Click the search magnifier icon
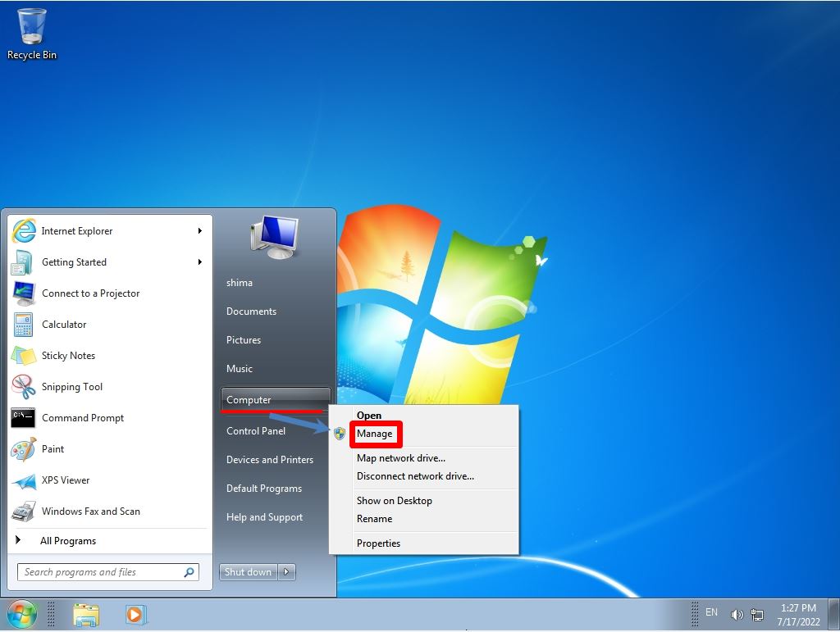Screen dimensions: 840x632 (x=189, y=572)
